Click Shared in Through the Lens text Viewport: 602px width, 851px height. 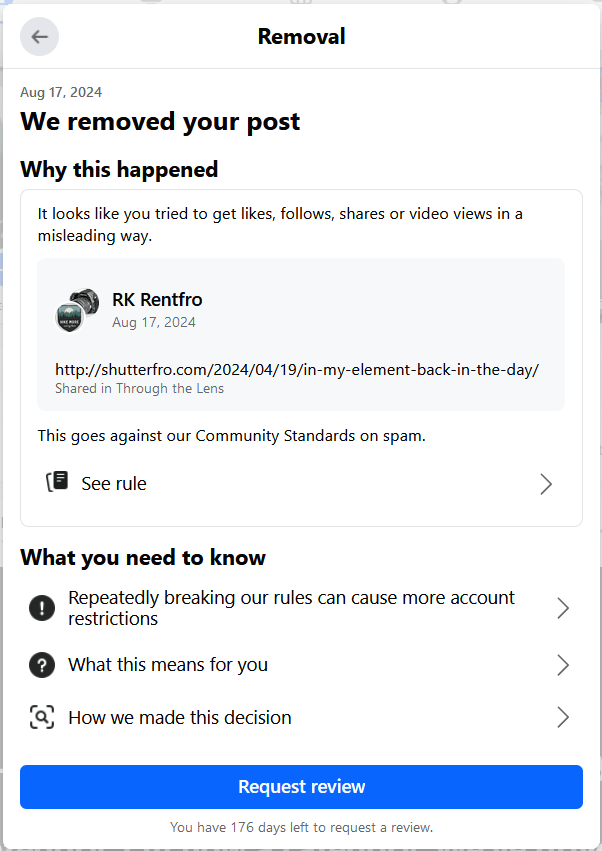(x=139, y=389)
